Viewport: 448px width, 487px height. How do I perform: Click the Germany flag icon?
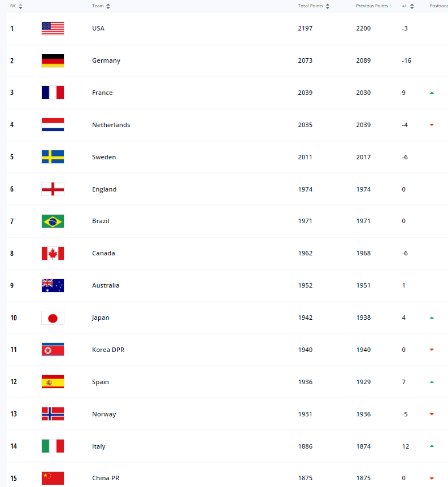[x=53, y=60]
